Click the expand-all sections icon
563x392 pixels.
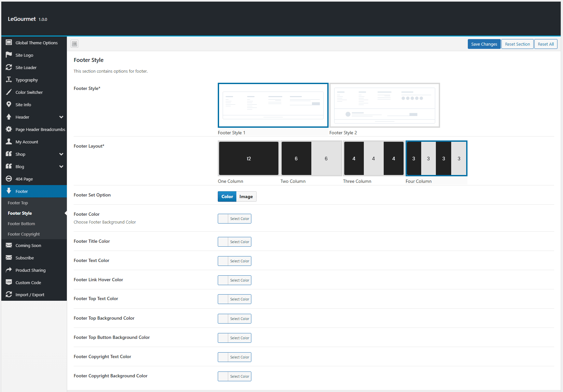[x=74, y=44]
